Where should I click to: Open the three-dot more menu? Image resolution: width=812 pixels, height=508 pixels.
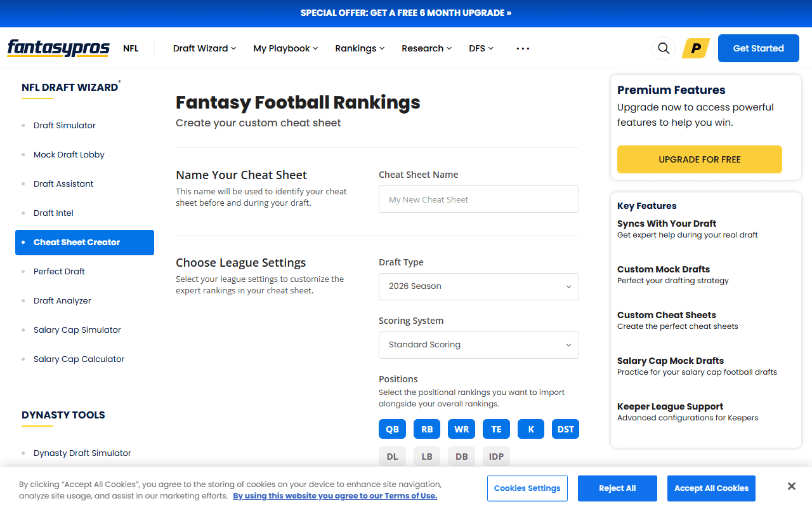click(x=523, y=48)
